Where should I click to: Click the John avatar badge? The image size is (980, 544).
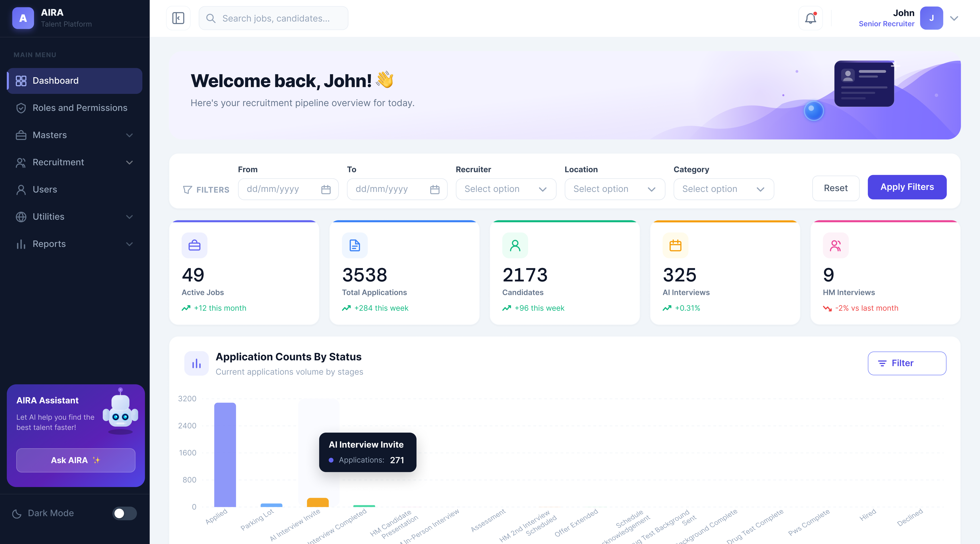tap(931, 18)
